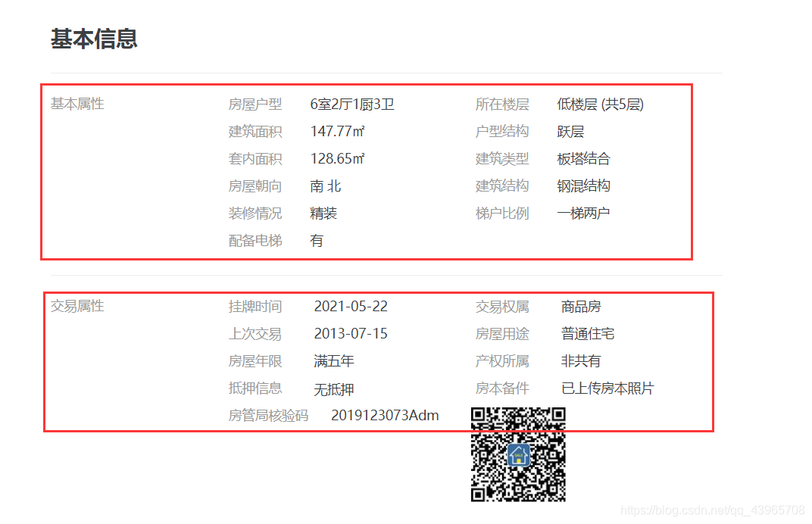The height and width of the screenshot is (524, 812).
Task: Select last transaction date 2013-07-15
Action: tap(351, 333)
